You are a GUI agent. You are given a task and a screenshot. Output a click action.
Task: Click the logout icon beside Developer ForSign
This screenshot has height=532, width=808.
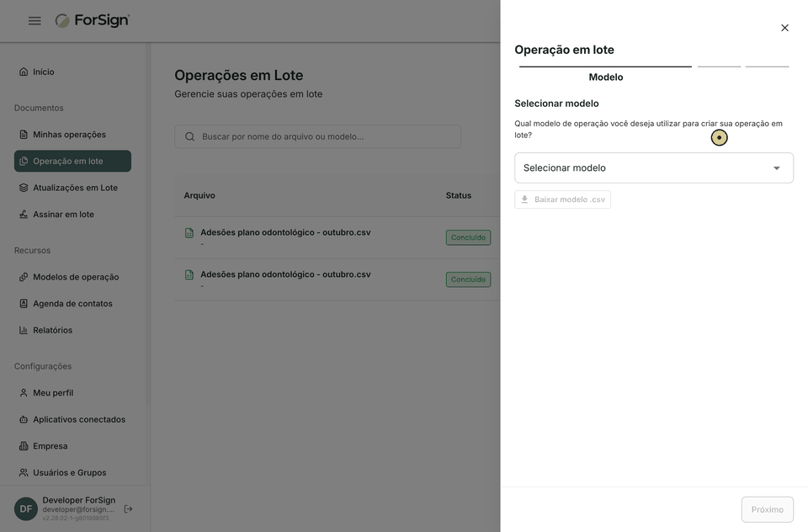pyautogui.click(x=128, y=508)
